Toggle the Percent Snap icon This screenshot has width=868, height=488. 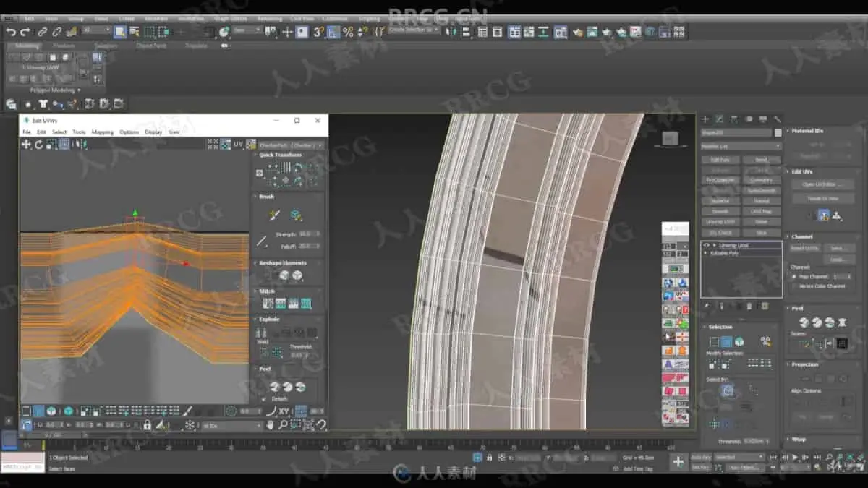(348, 32)
